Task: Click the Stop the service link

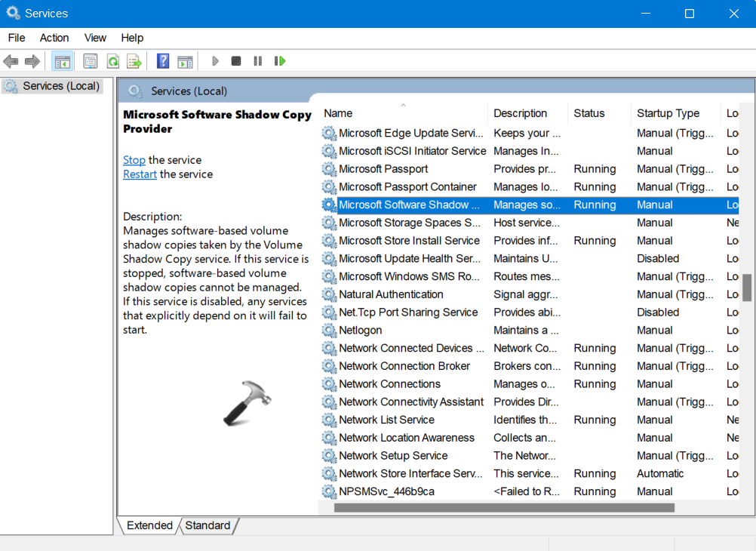Action: coord(134,160)
